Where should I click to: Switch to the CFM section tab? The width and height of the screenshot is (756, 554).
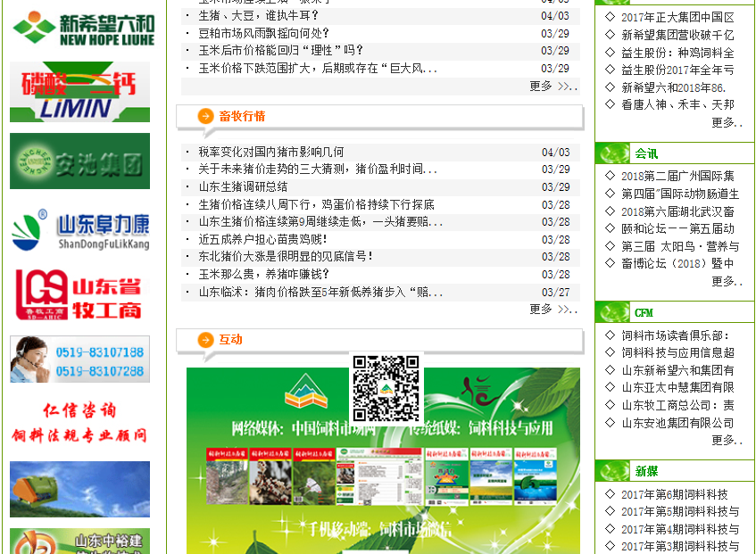[644, 313]
